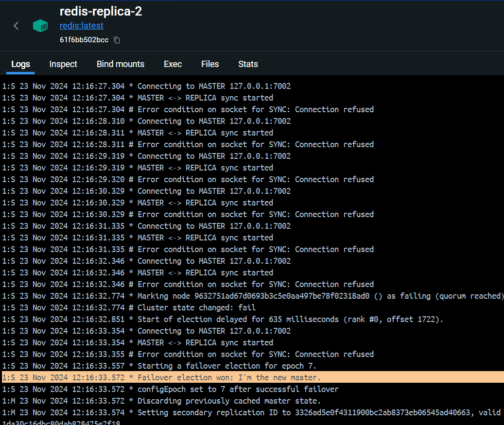Click the 12:16:33.354 'sync started' line
Screen dimensions: 504x425
[138, 342]
